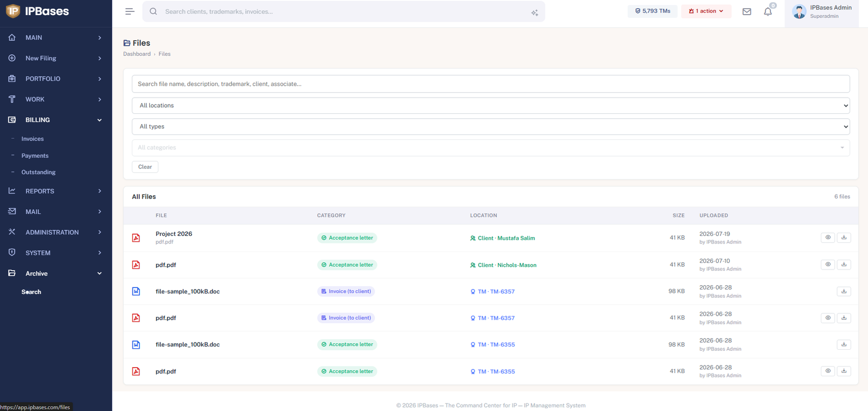The height and width of the screenshot is (411, 868).
Task: Click the IPBases Admin avatar
Action: [799, 11]
